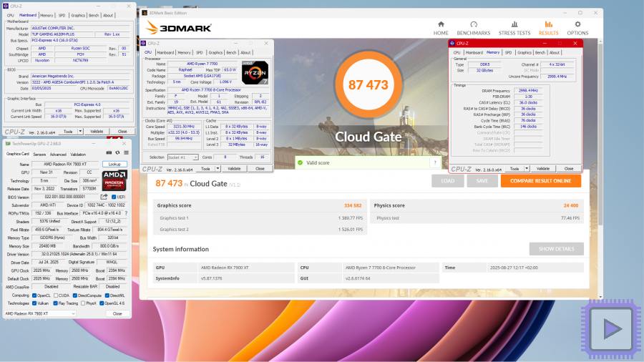
Task: Click Tools button in CPU-Z mainboard window
Action: 68,132
